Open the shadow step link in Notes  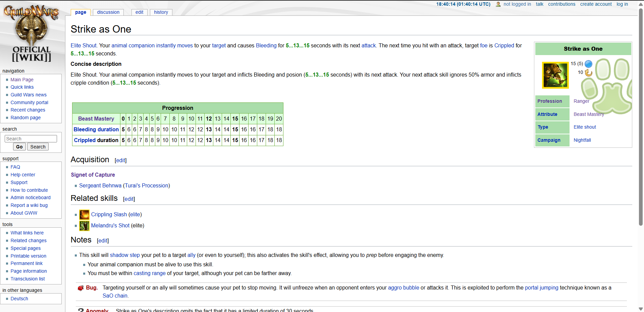[125, 255]
